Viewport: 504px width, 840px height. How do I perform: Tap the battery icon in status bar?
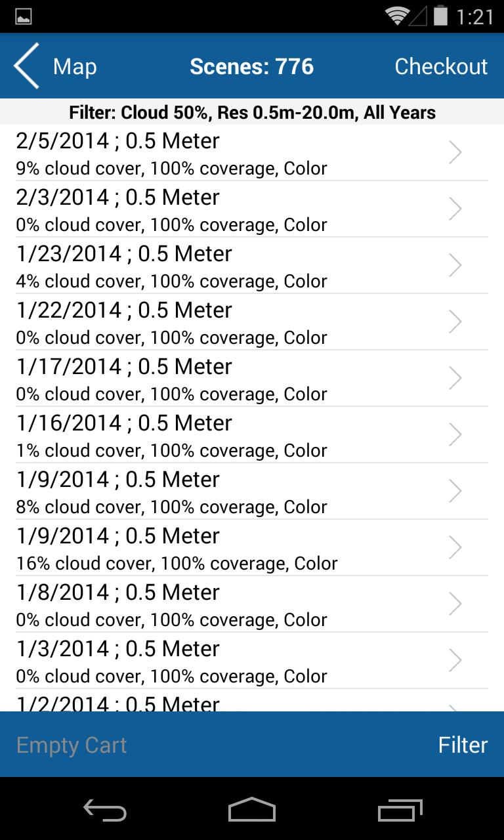pyautogui.click(x=440, y=16)
